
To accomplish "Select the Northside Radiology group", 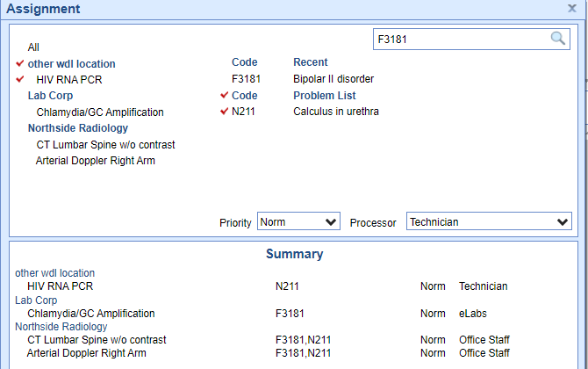I will click(77, 128).
